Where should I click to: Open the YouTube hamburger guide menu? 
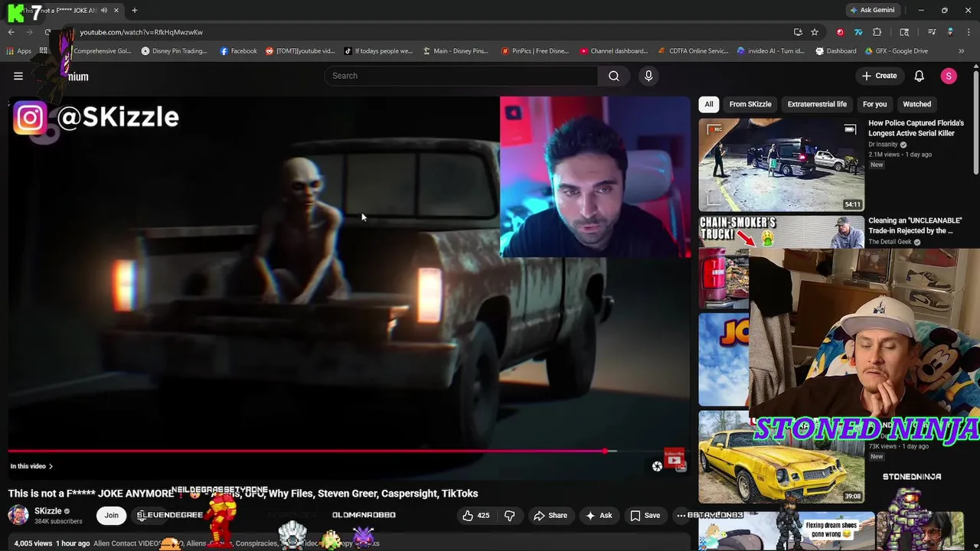coord(18,76)
